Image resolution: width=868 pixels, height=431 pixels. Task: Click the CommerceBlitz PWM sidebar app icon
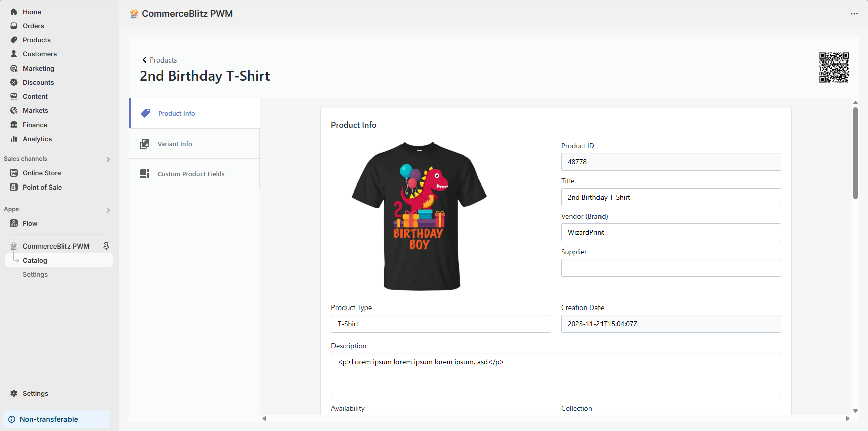[14, 246]
